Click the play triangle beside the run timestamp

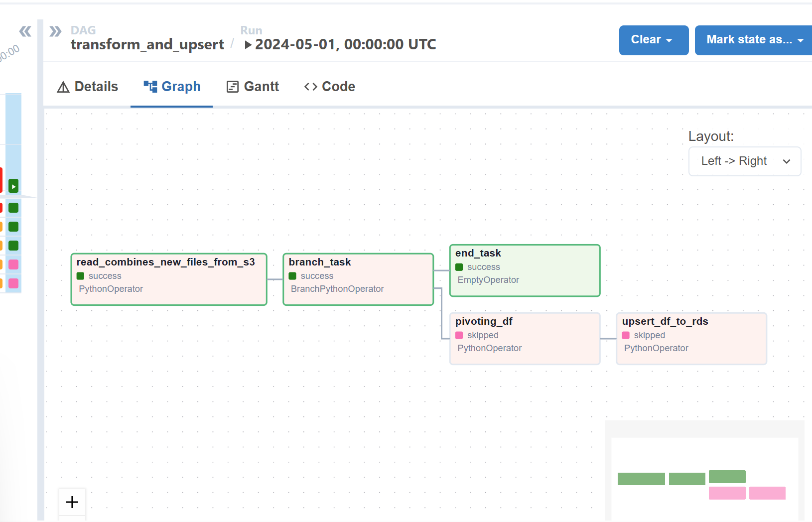pyautogui.click(x=248, y=44)
